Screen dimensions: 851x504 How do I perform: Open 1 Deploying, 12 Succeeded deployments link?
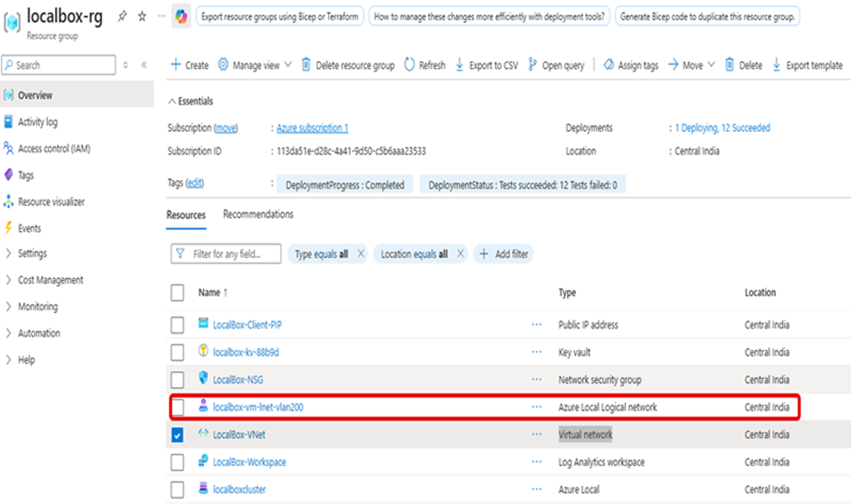723,128
